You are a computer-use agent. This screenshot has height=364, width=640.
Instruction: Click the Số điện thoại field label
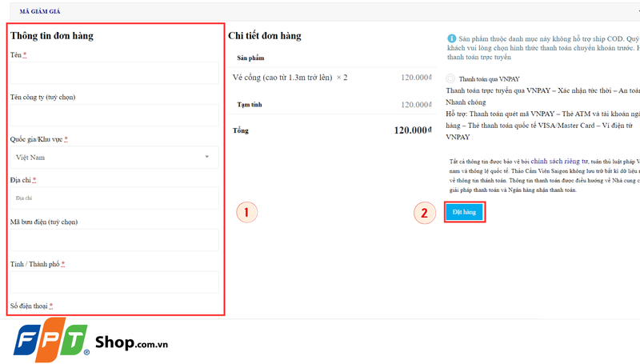31,306
